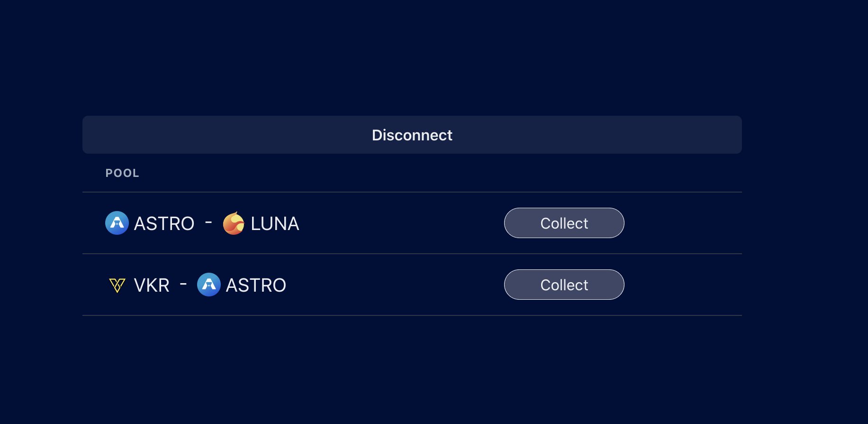This screenshot has width=868, height=424.
Task: Select the VKR token label
Action: [x=152, y=285]
